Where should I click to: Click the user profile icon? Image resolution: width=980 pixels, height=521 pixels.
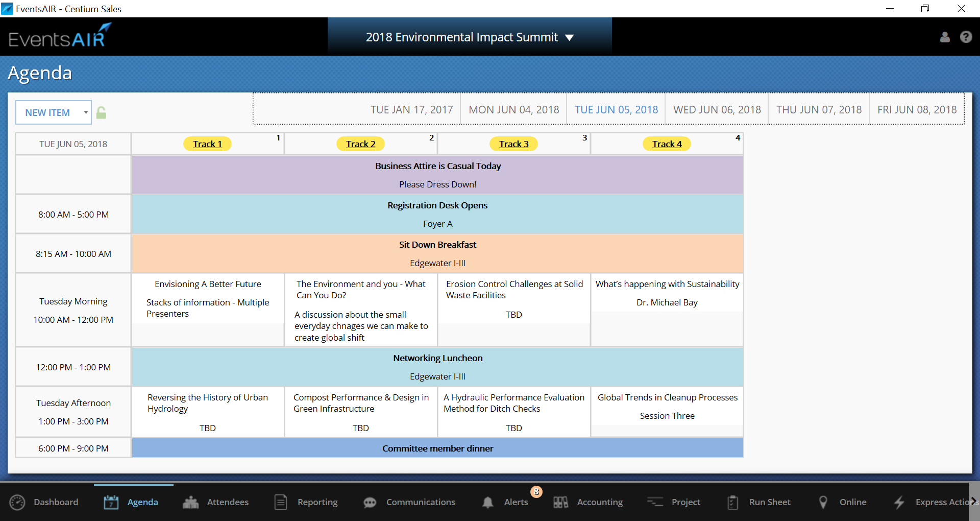pos(945,37)
